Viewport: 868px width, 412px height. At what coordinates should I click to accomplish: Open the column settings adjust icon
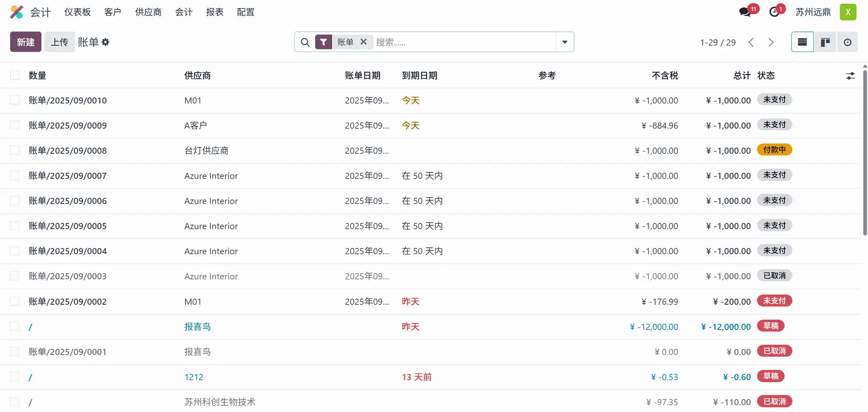tap(850, 76)
